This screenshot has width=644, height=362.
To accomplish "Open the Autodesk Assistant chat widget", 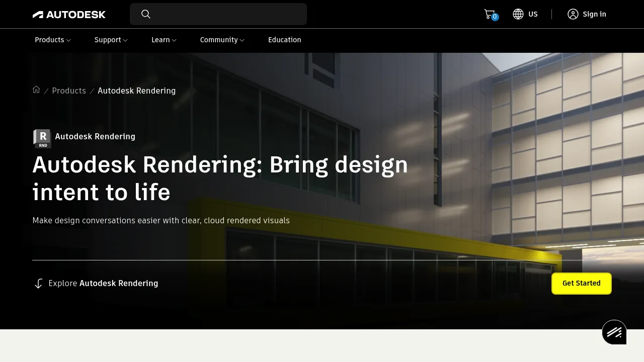I will click(x=614, y=332).
